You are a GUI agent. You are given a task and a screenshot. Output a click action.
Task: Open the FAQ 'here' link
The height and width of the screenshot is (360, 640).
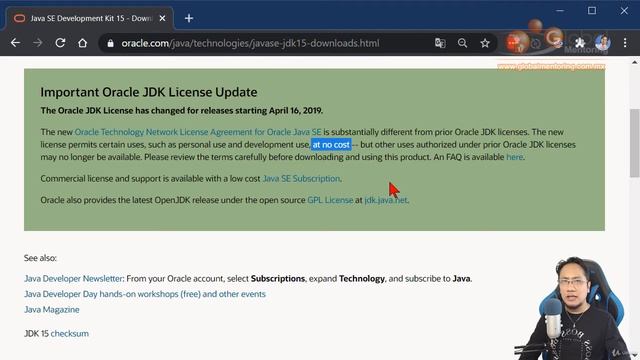point(514,157)
